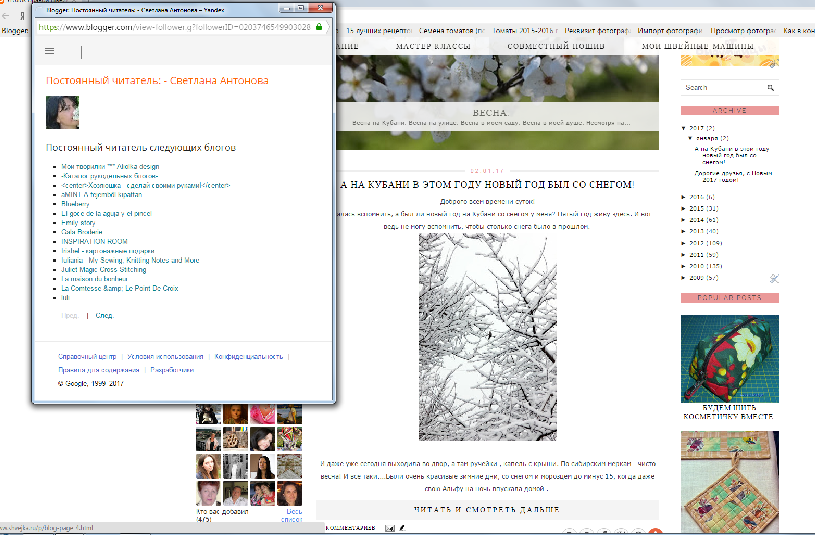
Task: Open the post title 'А НА КУБАНИ В ЭТОМ ГОДУ'
Action: (x=487, y=185)
